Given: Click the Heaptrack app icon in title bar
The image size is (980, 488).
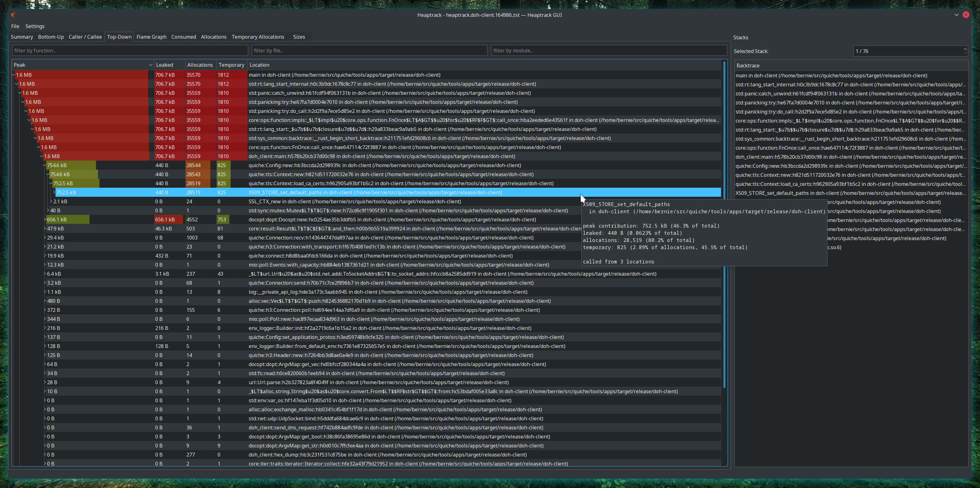Looking at the screenshot, I should 13,15.
